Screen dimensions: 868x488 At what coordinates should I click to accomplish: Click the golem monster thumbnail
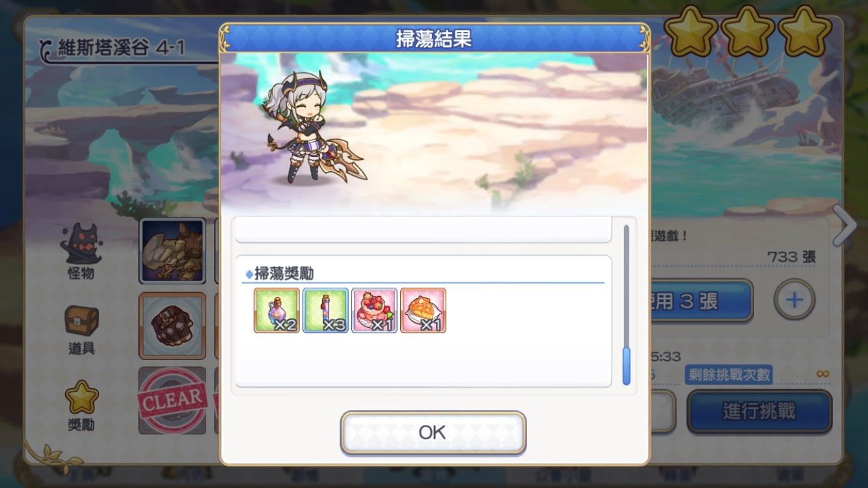pos(172,251)
